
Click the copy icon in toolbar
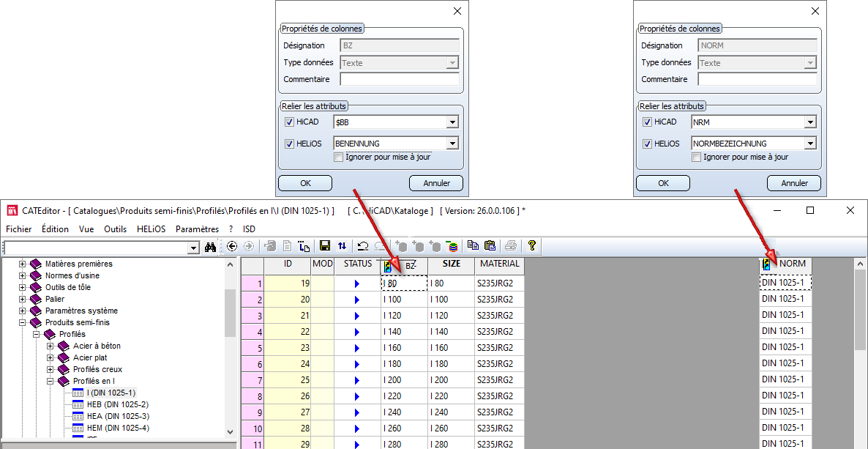pos(473,246)
